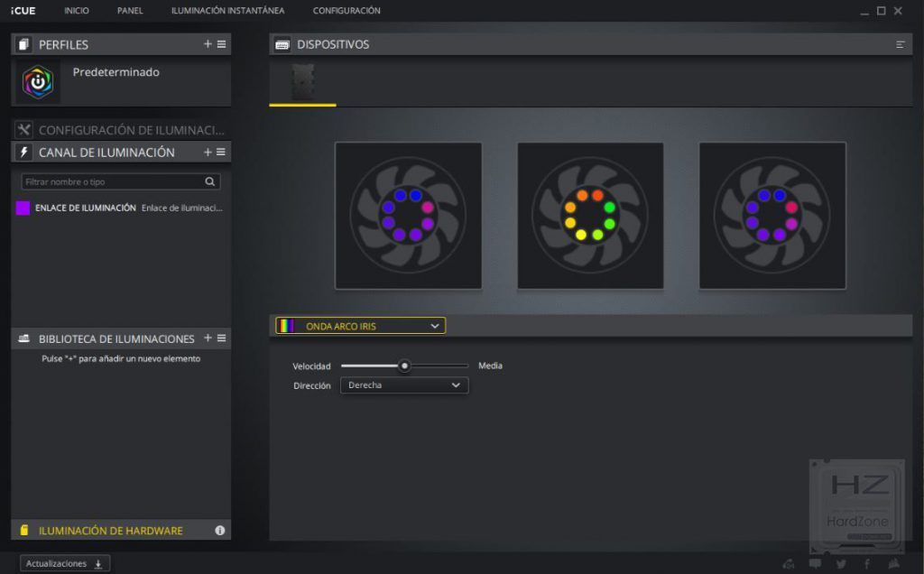924x574 pixels.
Task: Click the rainbow effect color icon
Action: pos(286,326)
